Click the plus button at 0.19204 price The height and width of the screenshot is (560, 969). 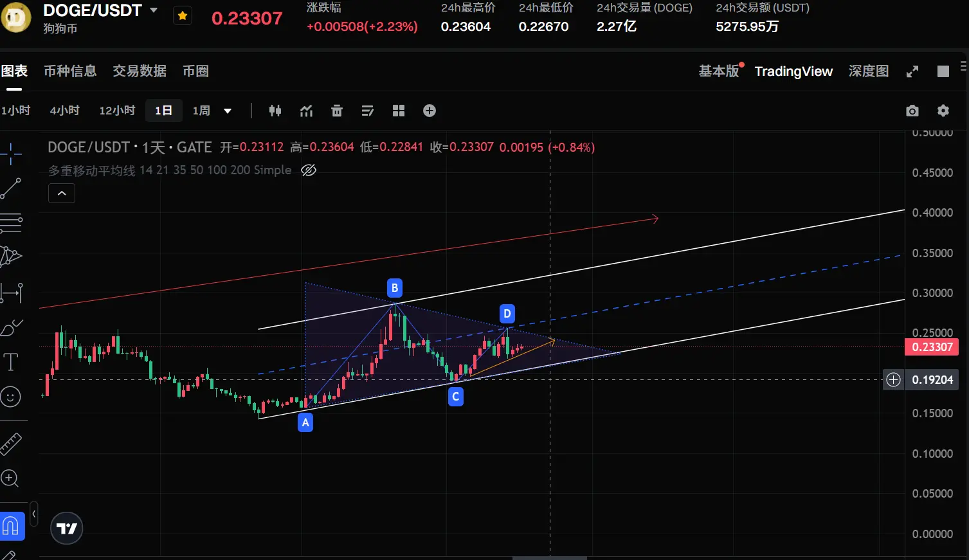[x=894, y=379]
